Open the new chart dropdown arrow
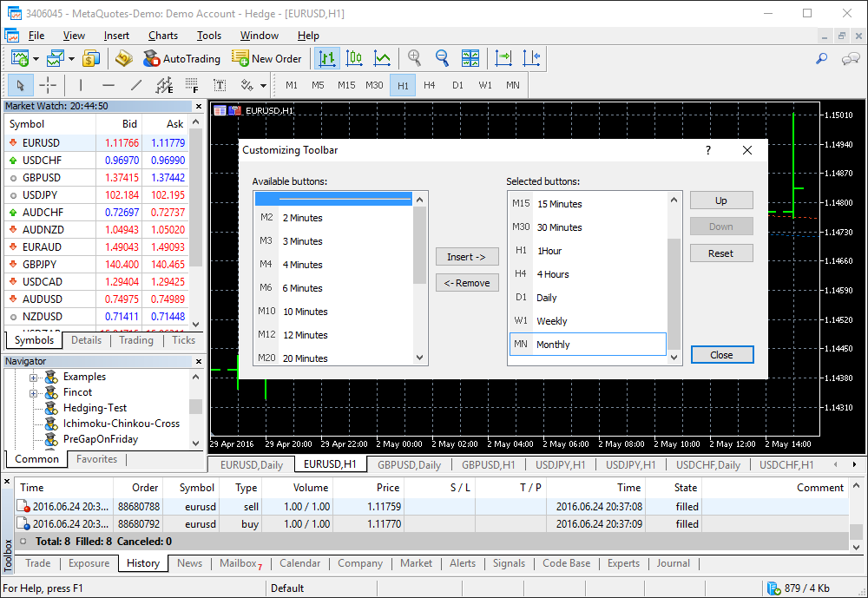Image resolution: width=868 pixels, height=598 pixels. click(36, 59)
